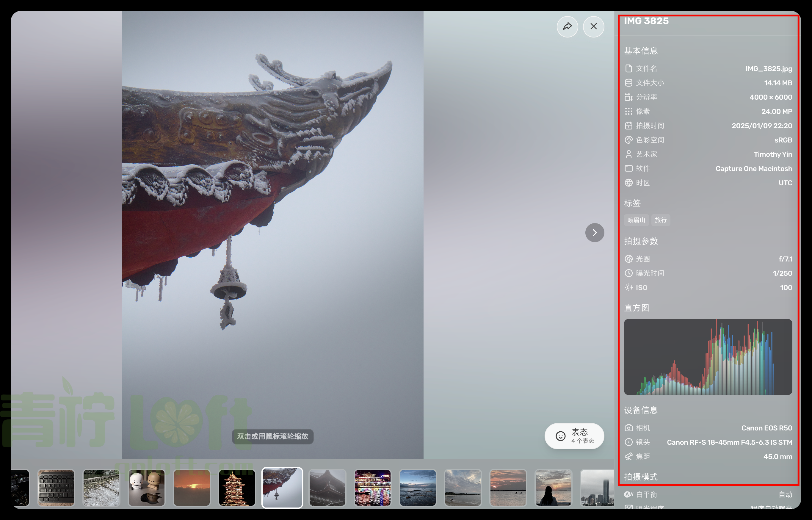The height and width of the screenshot is (520, 812).
Task: Open the orange sunset thumbnail
Action: click(192, 488)
